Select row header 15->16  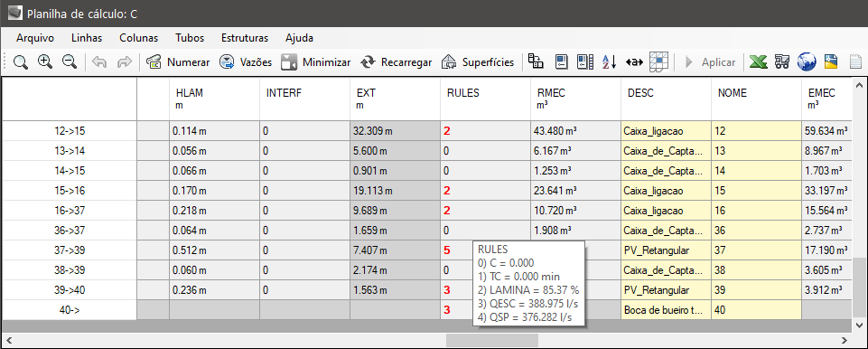coord(70,191)
